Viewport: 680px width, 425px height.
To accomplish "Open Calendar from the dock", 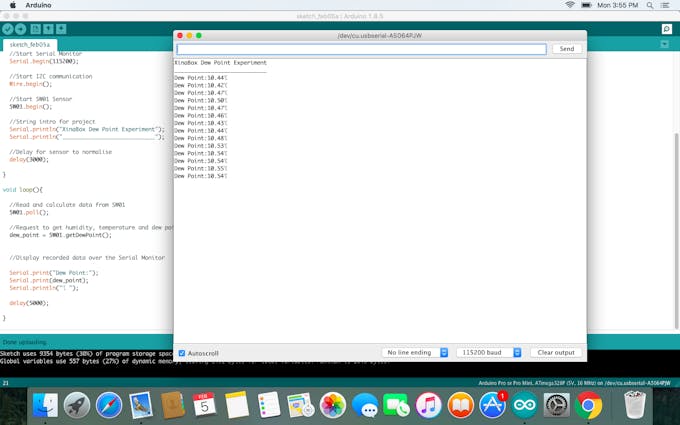I will pos(204,405).
